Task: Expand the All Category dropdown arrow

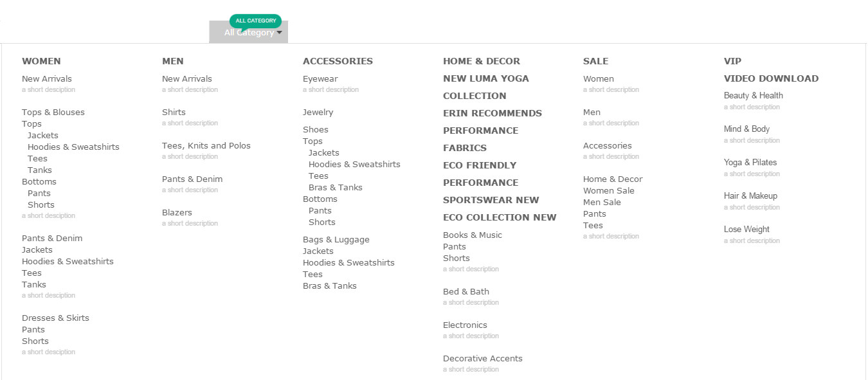Action: (279, 32)
